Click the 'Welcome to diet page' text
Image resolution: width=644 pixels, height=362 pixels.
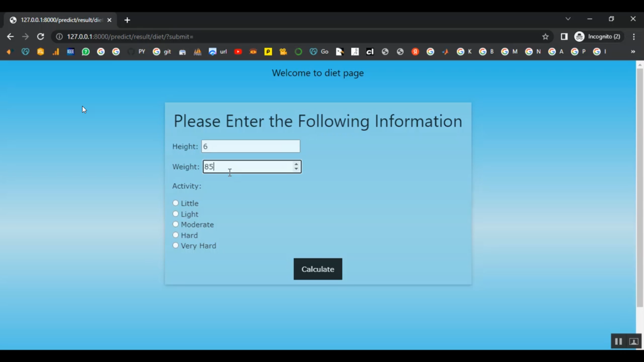coord(318,73)
